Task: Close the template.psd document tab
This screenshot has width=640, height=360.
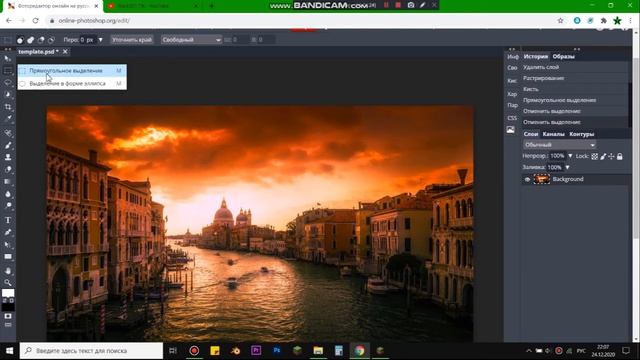Action: pyautogui.click(x=65, y=51)
